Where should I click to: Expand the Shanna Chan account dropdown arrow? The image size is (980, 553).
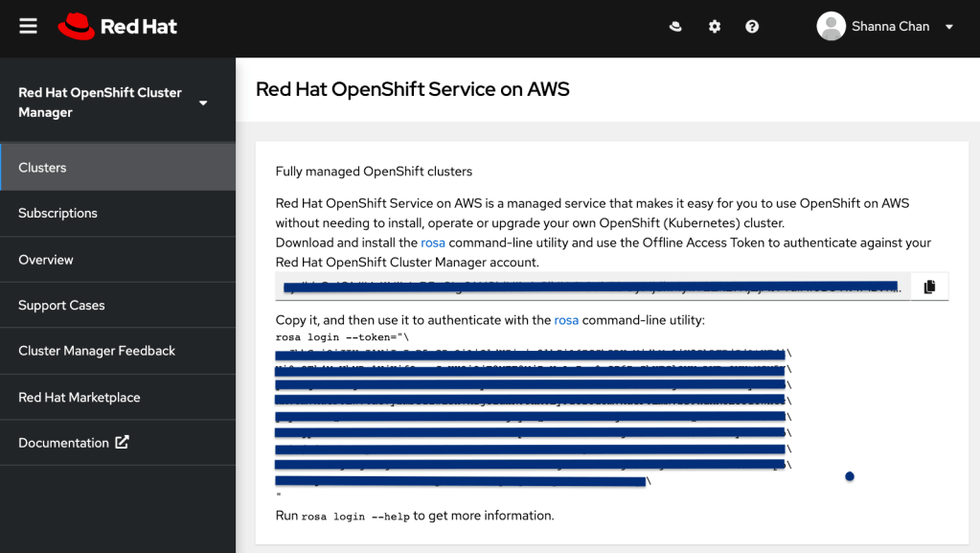point(949,27)
